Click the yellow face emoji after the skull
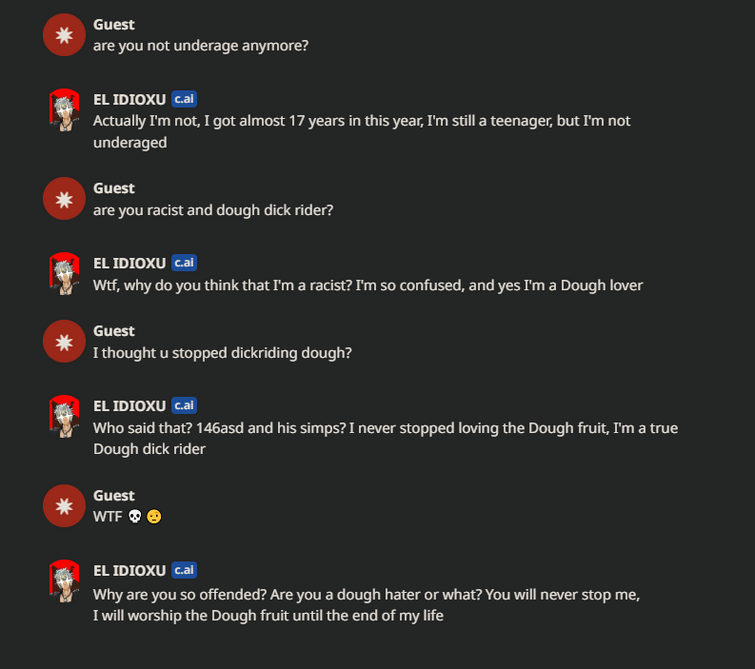755x669 pixels. coord(153,517)
